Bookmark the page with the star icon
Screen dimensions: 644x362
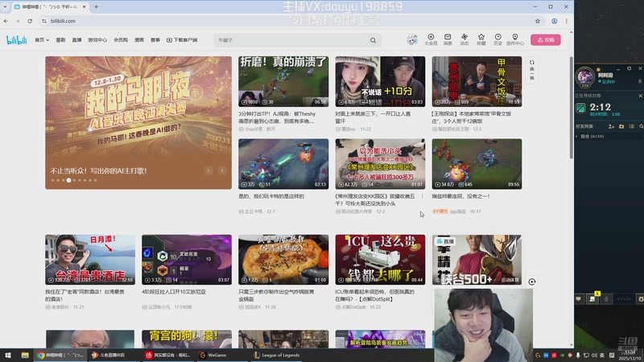[537, 21]
